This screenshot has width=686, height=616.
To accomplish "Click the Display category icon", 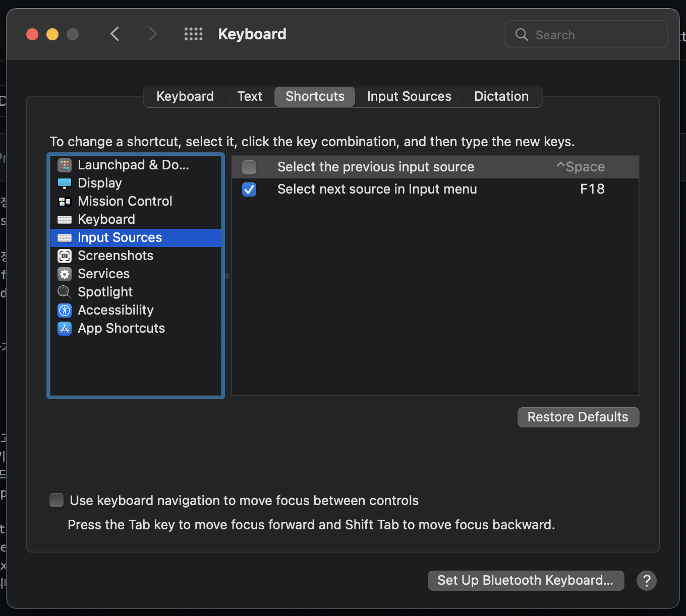I will click(65, 183).
